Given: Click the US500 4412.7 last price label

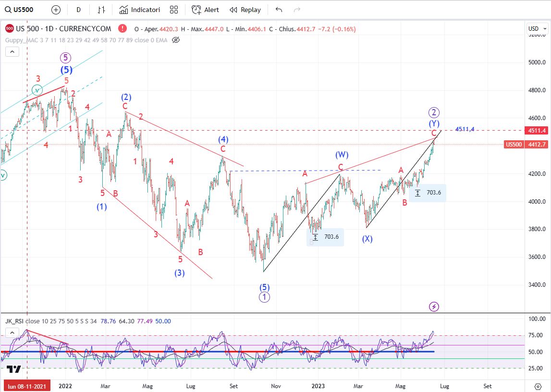Looking at the screenshot, I should click(x=526, y=145).
